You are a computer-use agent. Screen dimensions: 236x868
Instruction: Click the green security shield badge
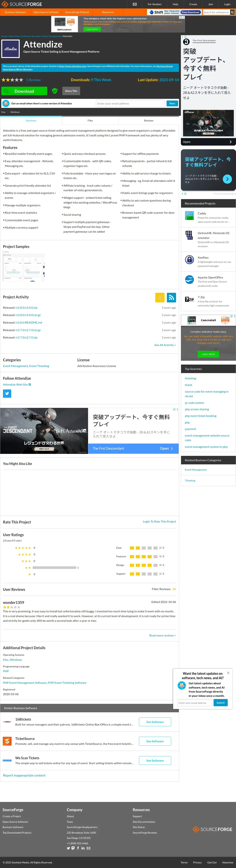click(x=55, y=91)
